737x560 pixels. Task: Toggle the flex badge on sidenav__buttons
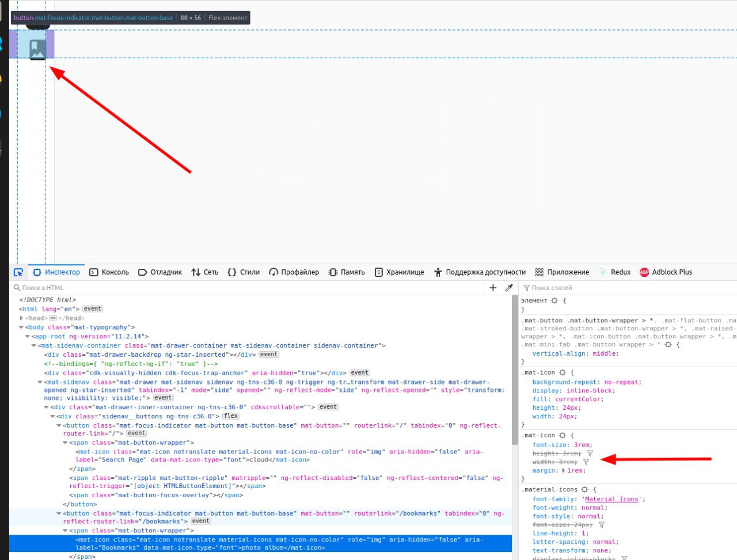(231, 416)
